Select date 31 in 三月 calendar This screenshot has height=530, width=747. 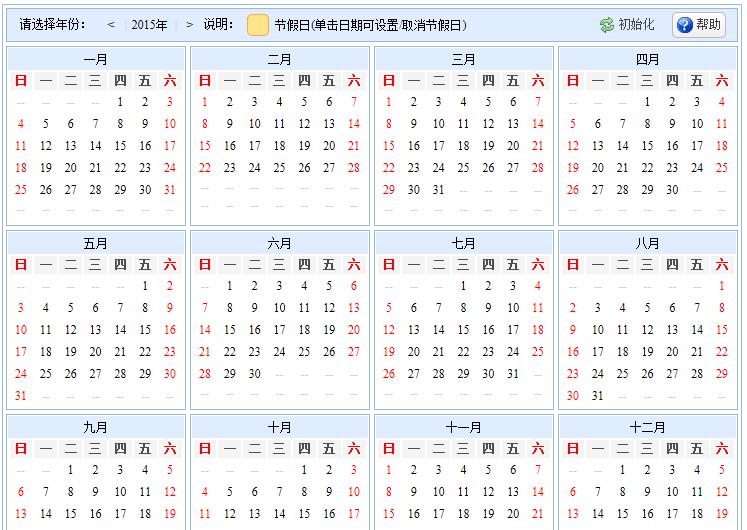[439, 190]
